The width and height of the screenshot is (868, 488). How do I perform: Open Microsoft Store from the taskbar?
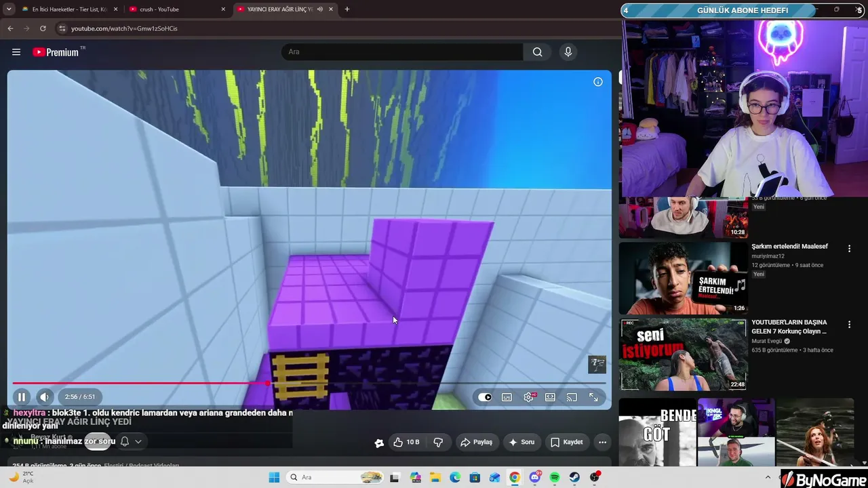475,477
